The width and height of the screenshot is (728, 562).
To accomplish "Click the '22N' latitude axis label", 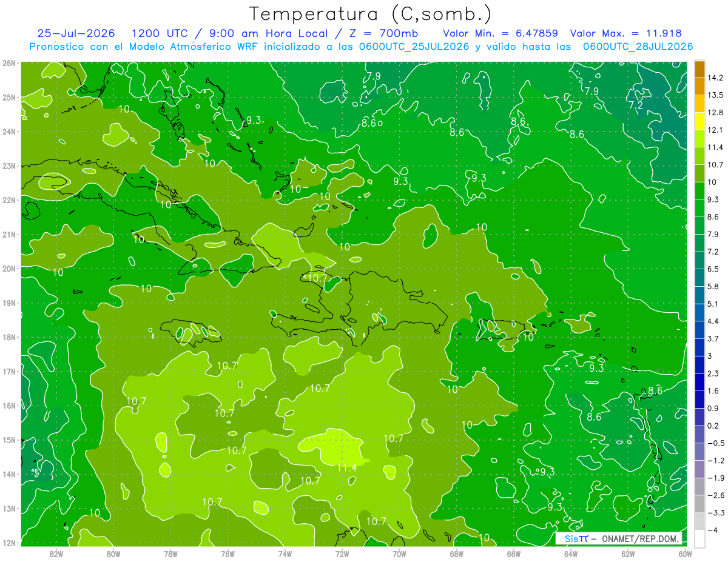I will pos(8,200).
